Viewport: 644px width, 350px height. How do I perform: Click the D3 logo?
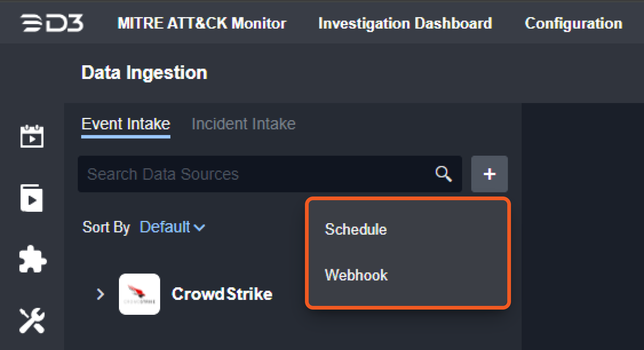[52, 23]
